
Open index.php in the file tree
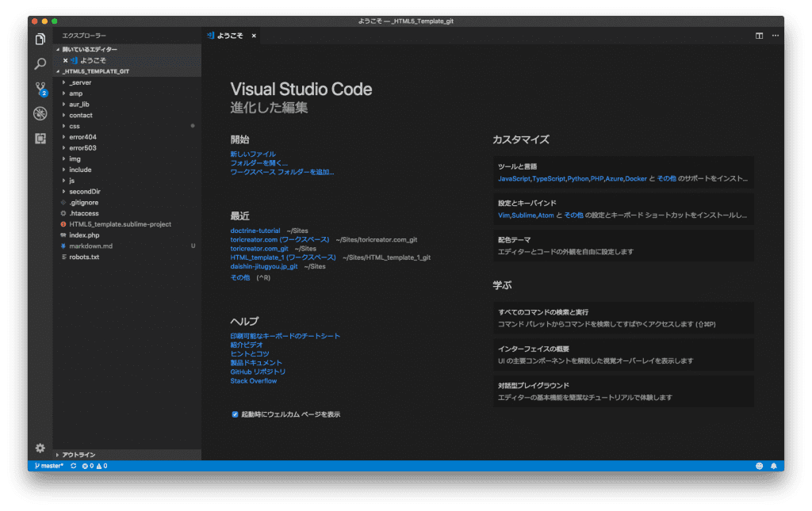click(x=83, y=235)
